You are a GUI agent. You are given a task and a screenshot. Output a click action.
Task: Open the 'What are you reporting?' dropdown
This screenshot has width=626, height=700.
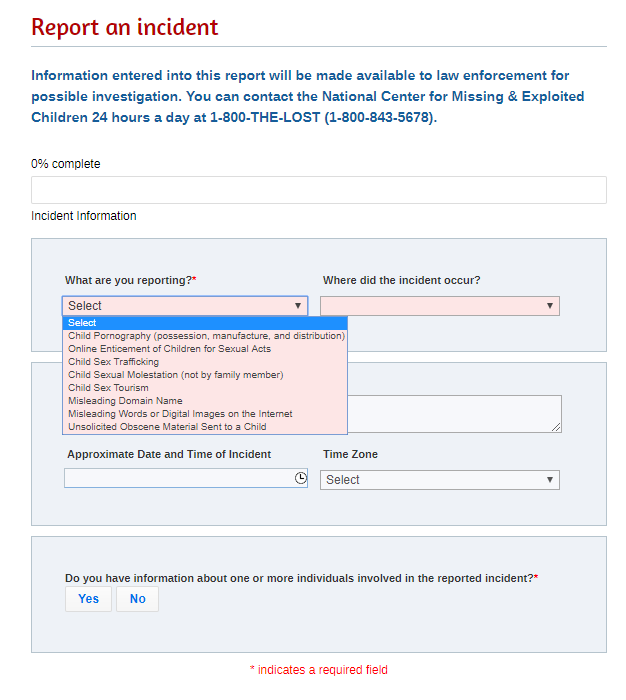pos(185,306)
